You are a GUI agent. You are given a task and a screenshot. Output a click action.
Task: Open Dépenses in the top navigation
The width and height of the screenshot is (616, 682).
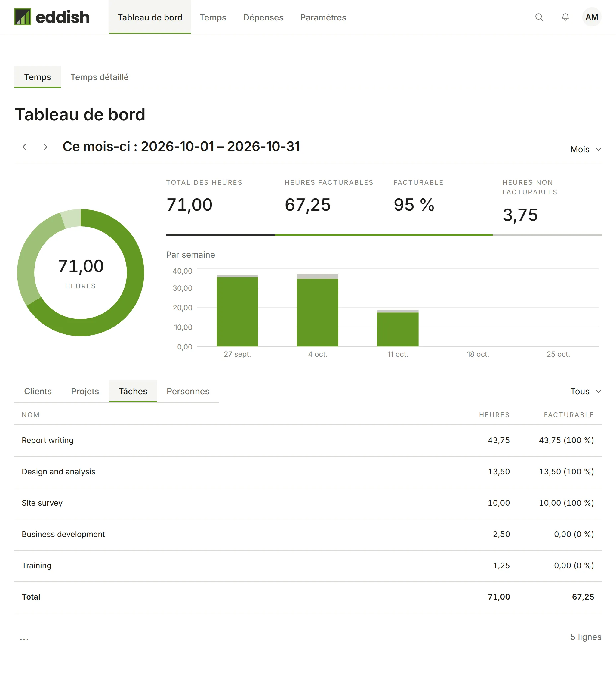click(263, 17)
